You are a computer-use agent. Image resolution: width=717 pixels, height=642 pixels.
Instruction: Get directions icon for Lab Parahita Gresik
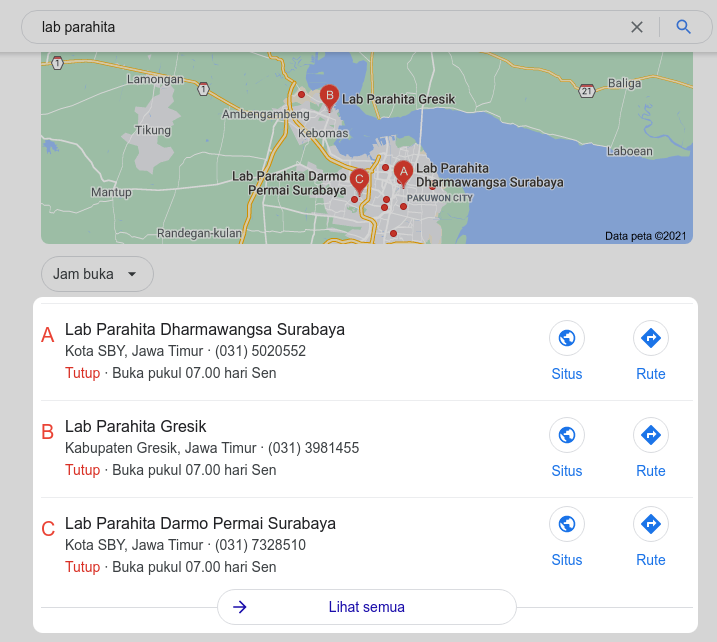pyautogui.click(x=651, y=435)
